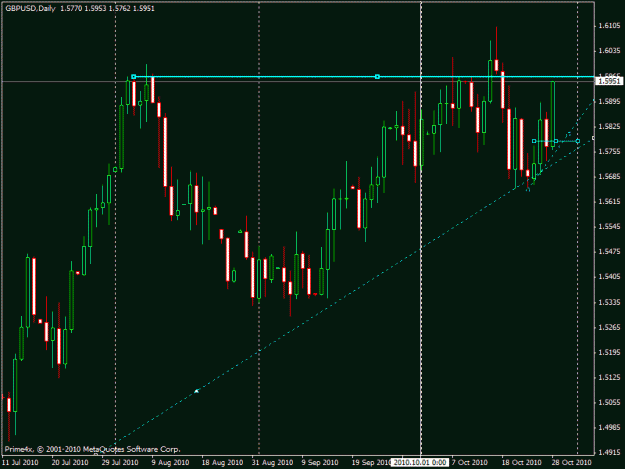Click the 1.5825 price axis label
Screen dimensions: 625x469
pyautogui.click(x=609, y=126)
